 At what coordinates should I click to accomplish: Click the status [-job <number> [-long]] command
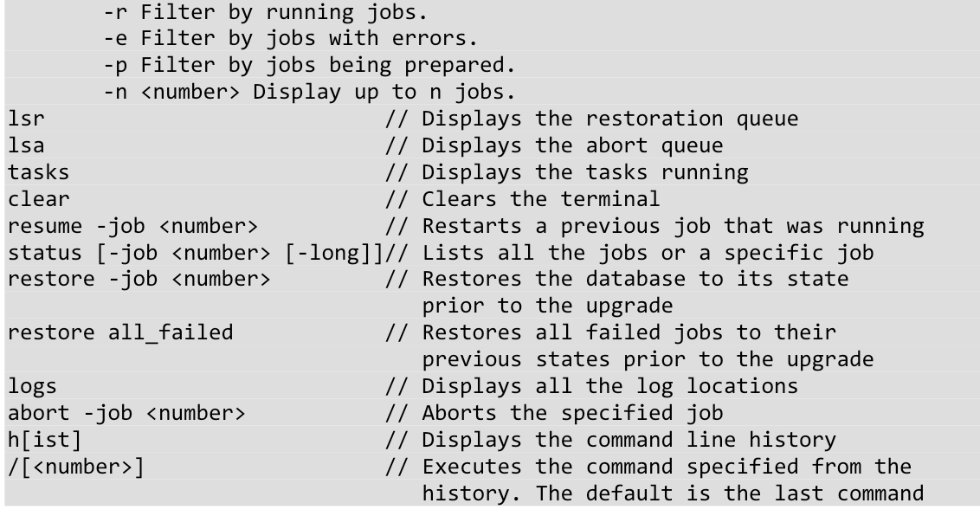click(x=195, y=253)
